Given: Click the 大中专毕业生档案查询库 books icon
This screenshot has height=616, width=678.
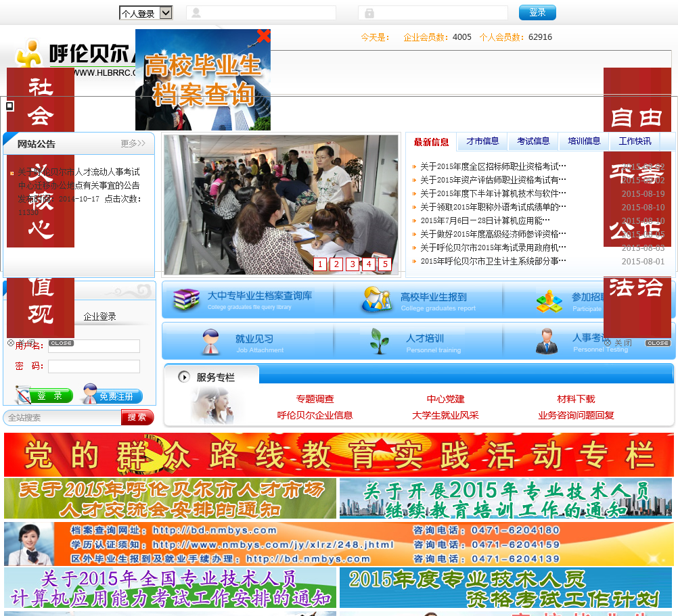Looking at the screenshot, I should (186, 300).
